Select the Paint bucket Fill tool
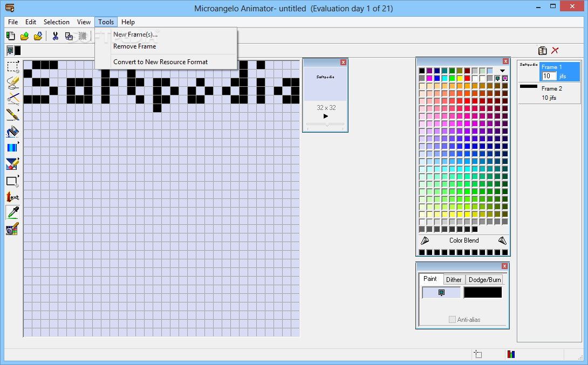Viewport: 588px width, 365px height. click(x=13, y=132)
